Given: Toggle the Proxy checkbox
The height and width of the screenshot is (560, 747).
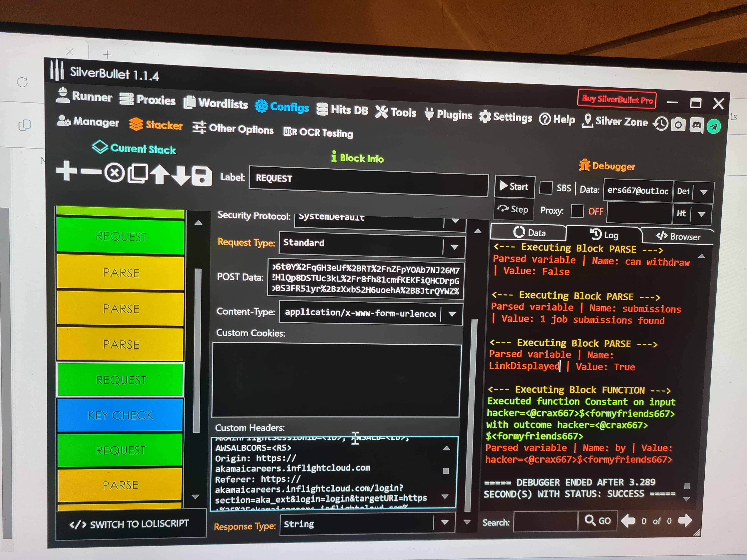Looking at the screenshot, I should (x=577, y=211).
